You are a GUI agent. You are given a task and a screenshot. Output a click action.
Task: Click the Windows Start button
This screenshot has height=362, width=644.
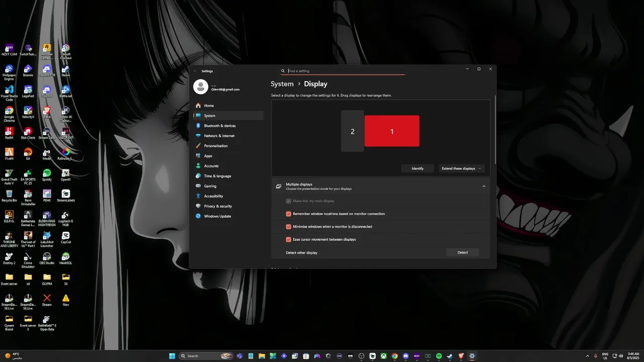click(x=172, y=356)
